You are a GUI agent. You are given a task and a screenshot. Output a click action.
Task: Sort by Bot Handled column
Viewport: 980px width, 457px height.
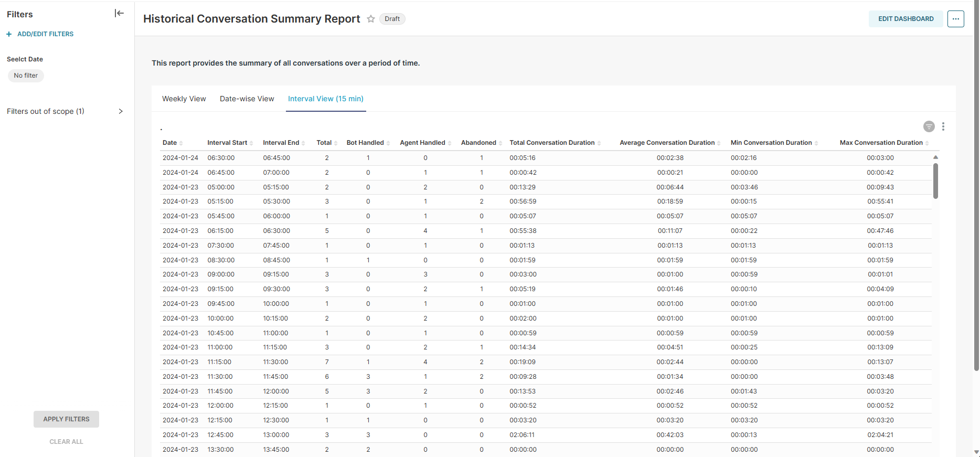(365, 143)
